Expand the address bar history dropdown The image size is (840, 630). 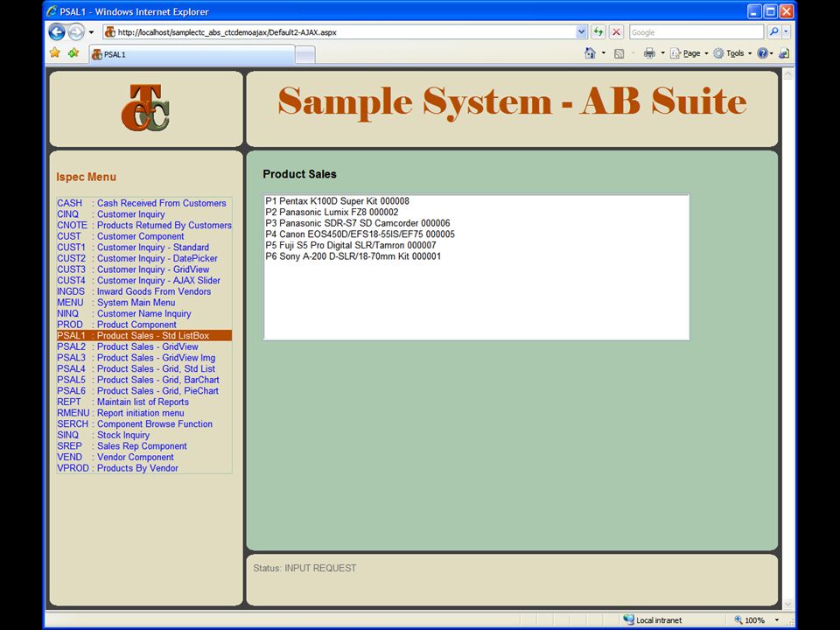(581, 32)
